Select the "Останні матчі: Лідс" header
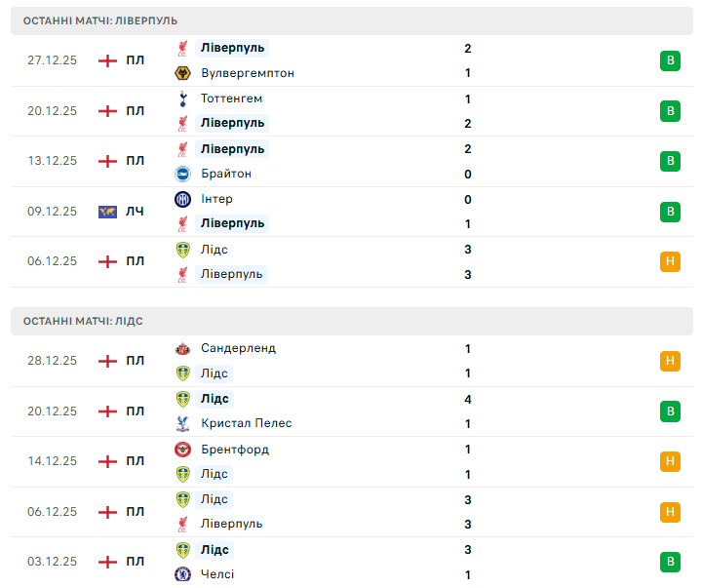The height and width of the screenshot is (588, 702). click(83, 321)
